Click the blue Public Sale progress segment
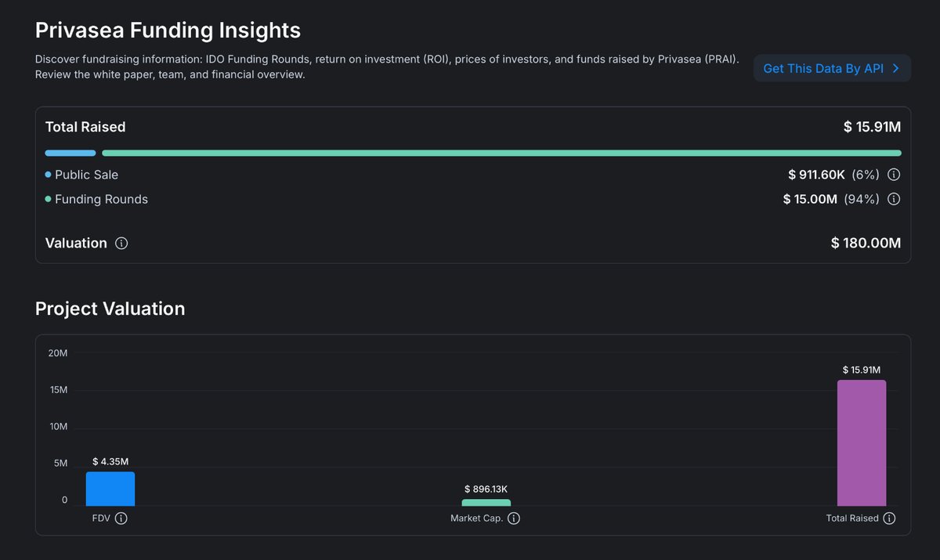 point(70,153)
